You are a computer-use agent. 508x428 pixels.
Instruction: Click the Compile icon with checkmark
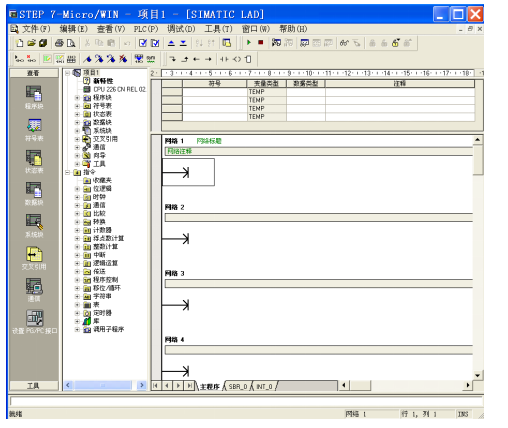point(143,43)
